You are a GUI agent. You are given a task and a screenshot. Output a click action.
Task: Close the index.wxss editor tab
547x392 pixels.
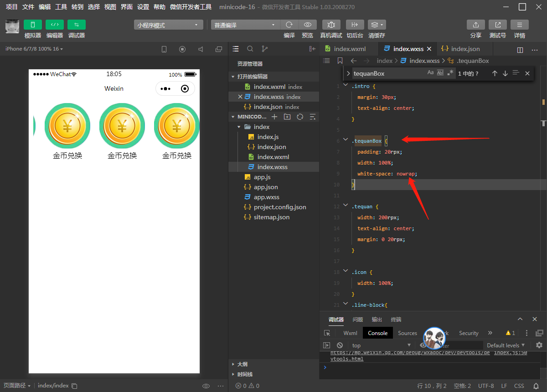[429, 49]
